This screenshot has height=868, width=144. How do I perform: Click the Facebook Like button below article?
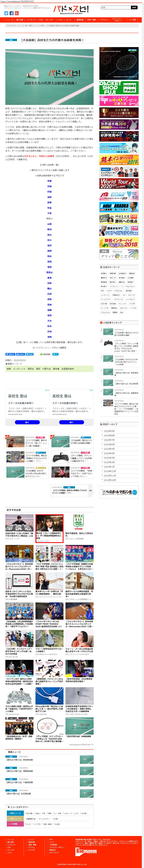coord(21,354)
